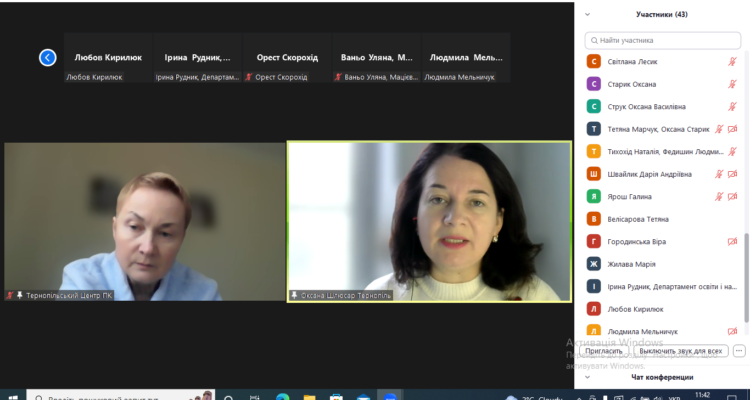Click the camera-off icon for Швайлик Дарія Андріївна
Viewport: 750px width, 400px height.
732,174
